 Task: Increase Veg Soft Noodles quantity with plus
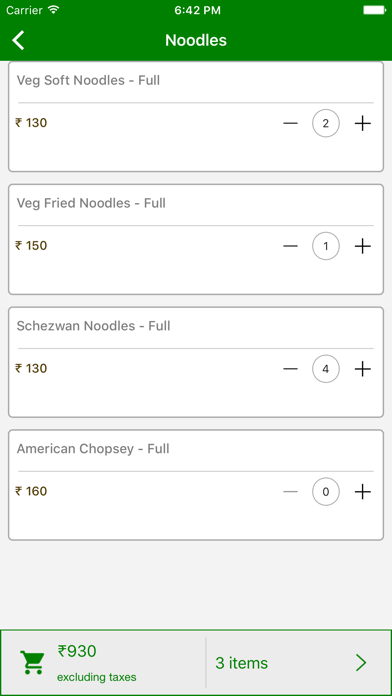click(x=363, y=123)
